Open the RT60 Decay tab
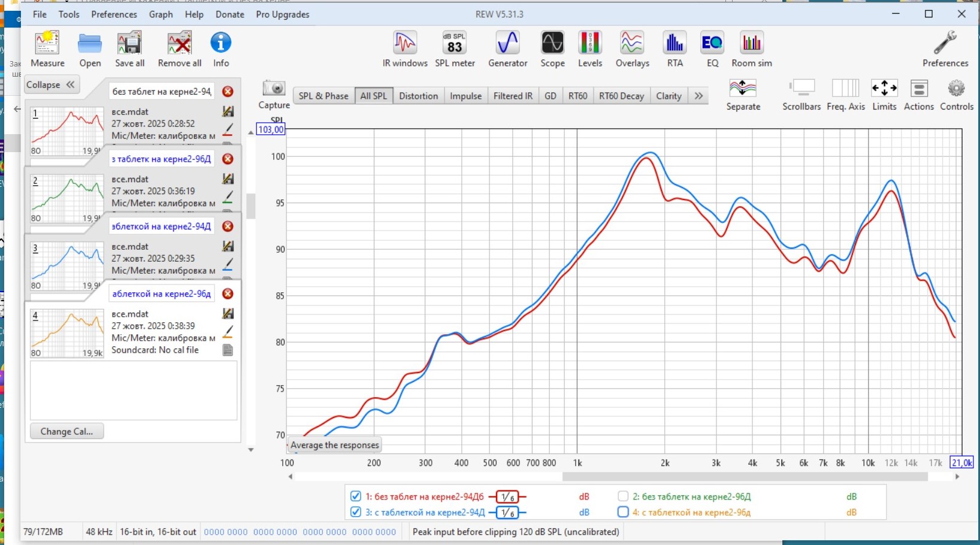980x545 pixels. pyautogui.click(x=621, y=96)
